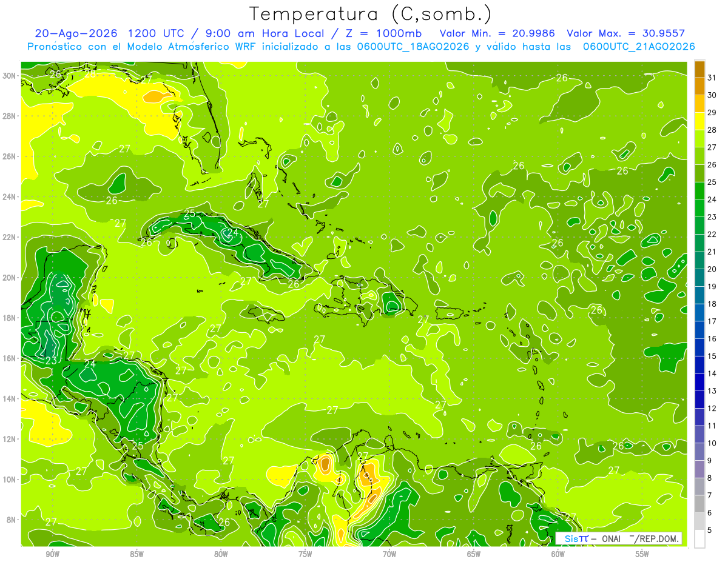Click the orange-brown swatch above legend value 31
This screenshot has width=728, height=562.
[x=699, y=69]
